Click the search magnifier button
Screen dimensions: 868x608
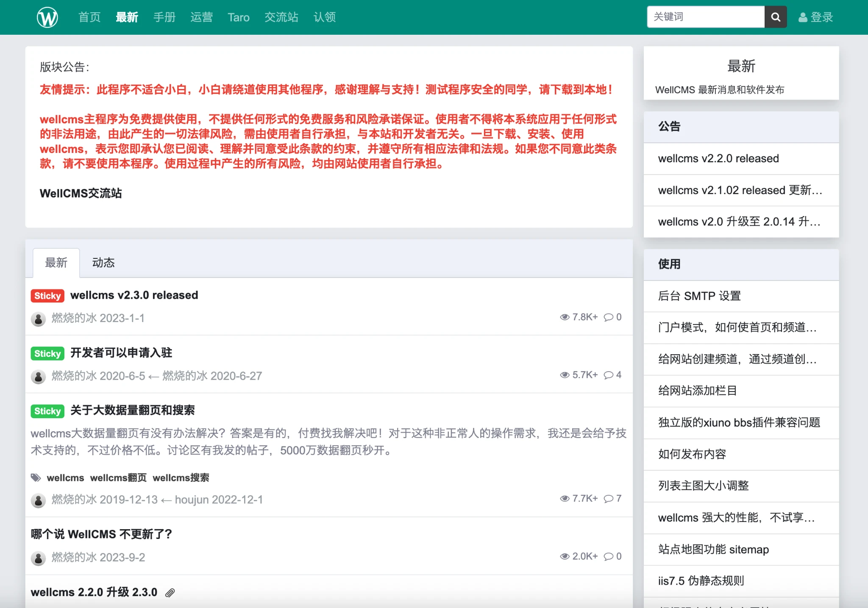(775, 17)
